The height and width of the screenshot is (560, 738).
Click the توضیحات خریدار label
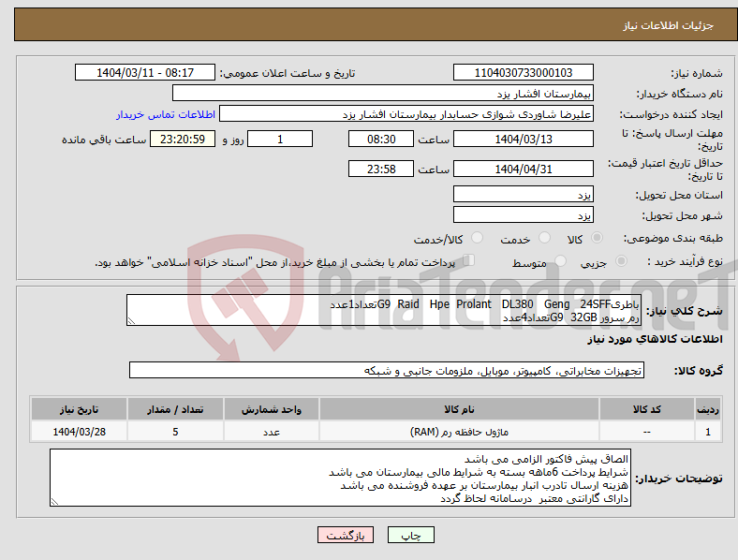click(679, 479)
